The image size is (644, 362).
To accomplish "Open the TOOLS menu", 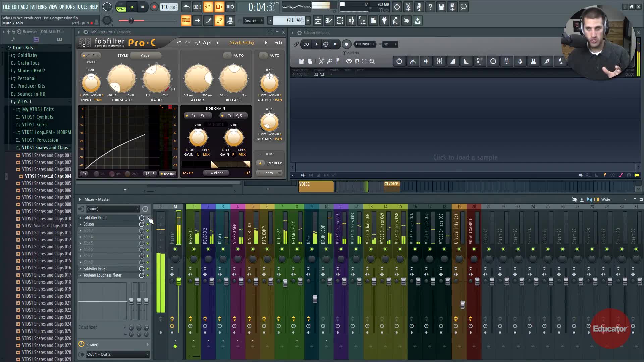I will tap(82, 7).
